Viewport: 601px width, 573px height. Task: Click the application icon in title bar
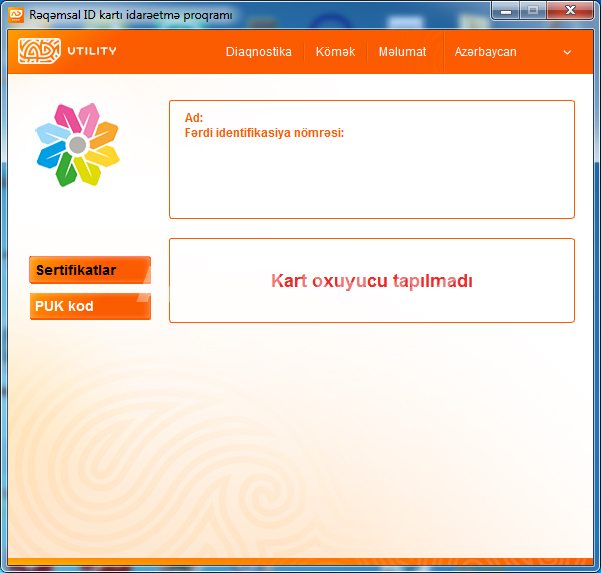point(16,15)
